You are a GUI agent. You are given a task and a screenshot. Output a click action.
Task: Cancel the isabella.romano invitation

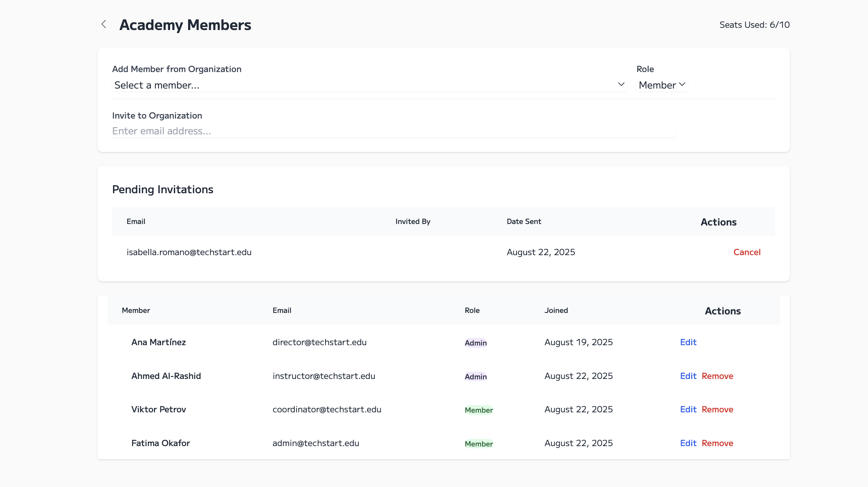(x=747, y=252)
